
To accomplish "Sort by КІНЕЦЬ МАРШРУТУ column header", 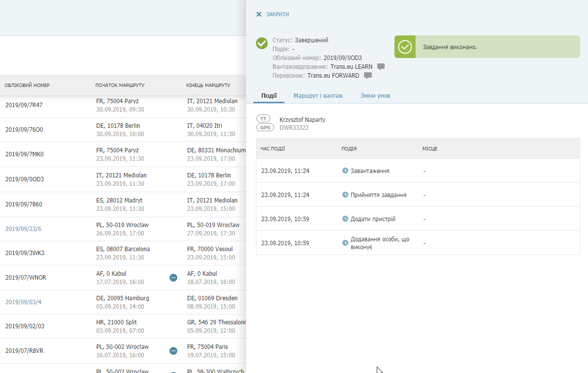I will 208,85.
